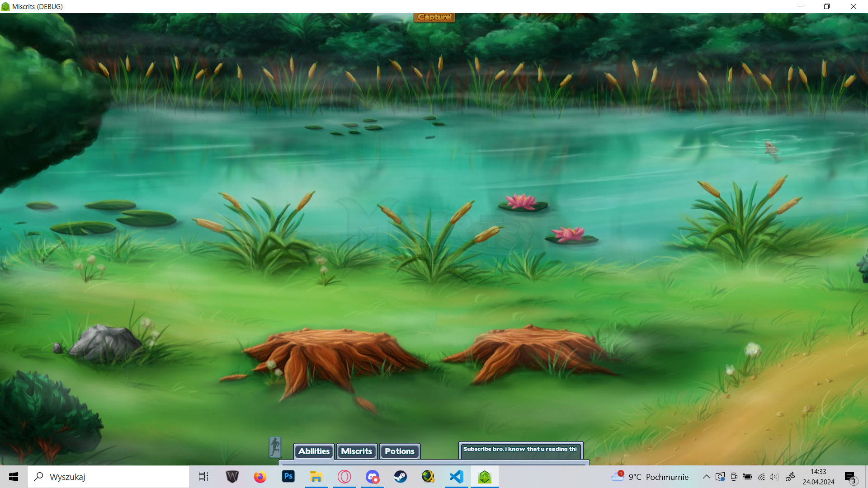
Task: Open Opera GX browser from taskbar
Action: 344,477
